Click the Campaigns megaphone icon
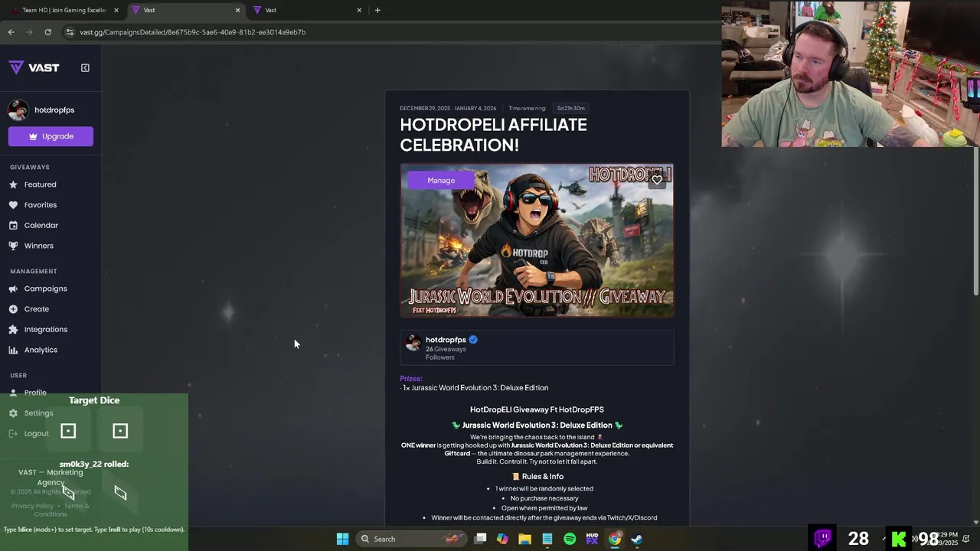 tap(13, 289)
